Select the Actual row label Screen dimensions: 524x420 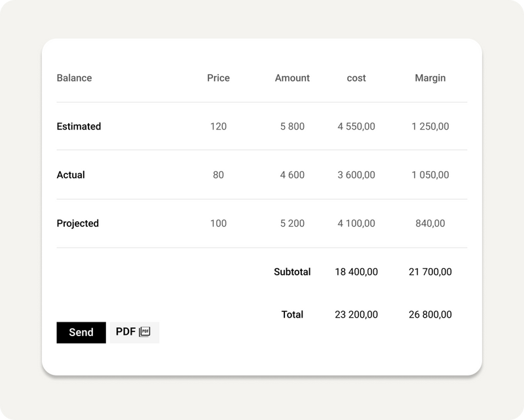tap(71, 175)
